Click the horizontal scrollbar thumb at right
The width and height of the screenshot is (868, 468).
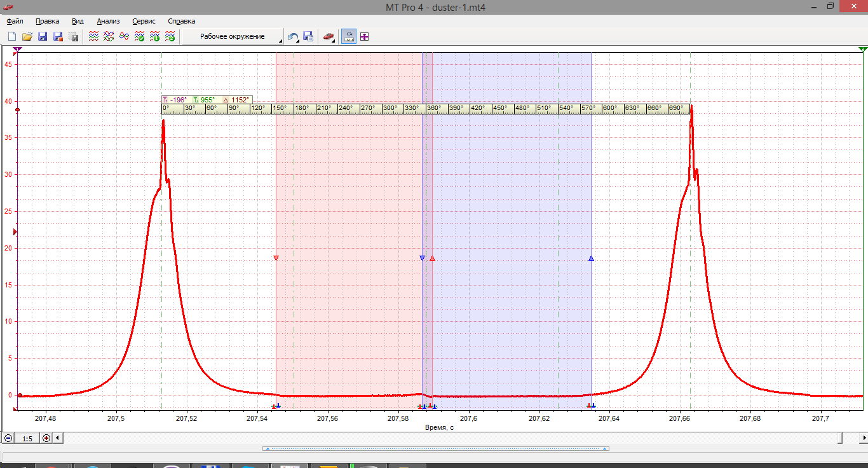pyautogui.click(x=841, y=438)
